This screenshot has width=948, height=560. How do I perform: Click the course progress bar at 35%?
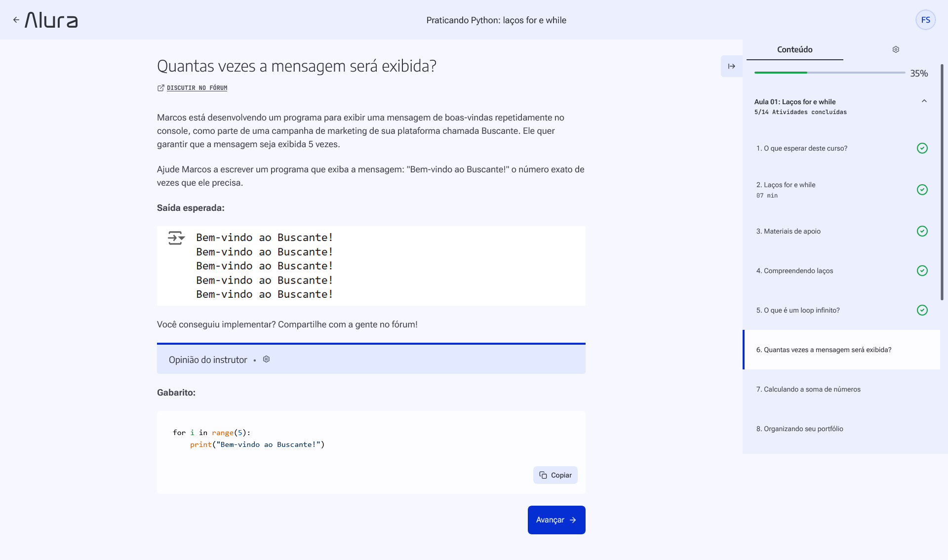[x=829, y=73]
